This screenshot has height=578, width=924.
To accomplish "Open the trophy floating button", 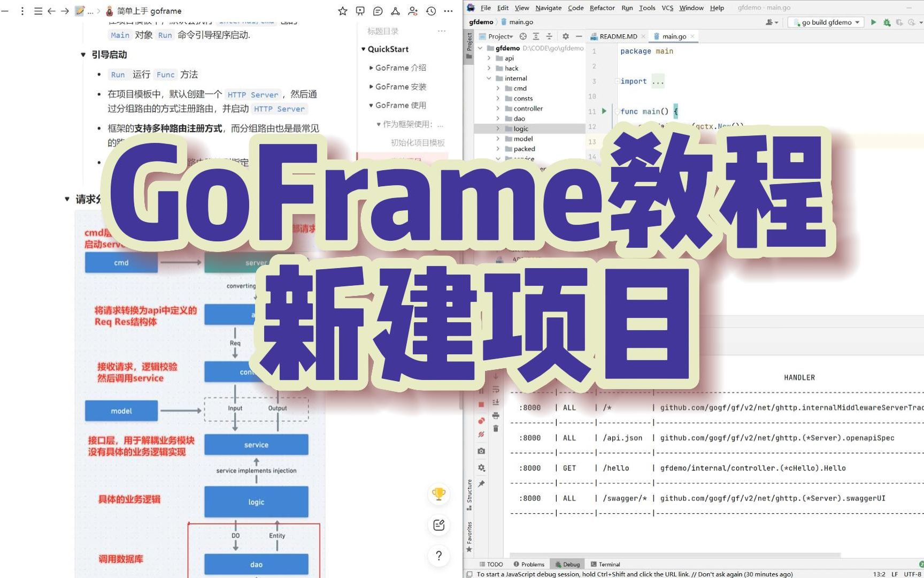I will coord(439,493).
